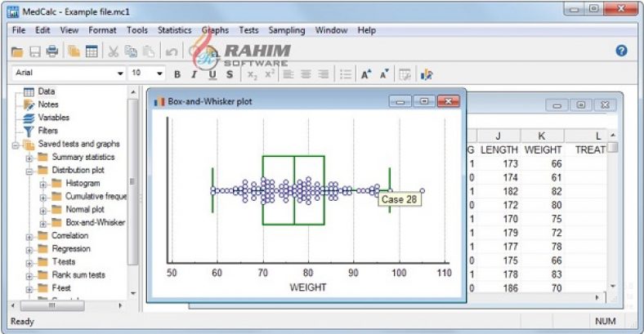This screenshot has width=644, height=334.
Task: Open the Tools menu
Action: pyautogui.click(x=136, y=30)
